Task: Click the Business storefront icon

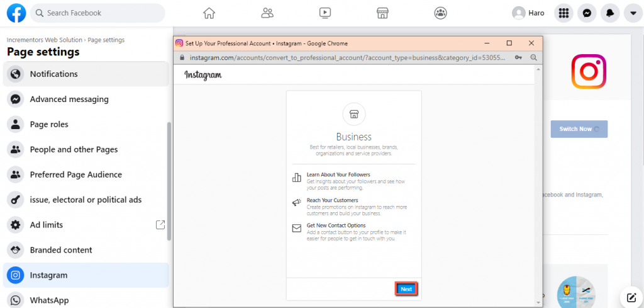Action: click(353, 114)
